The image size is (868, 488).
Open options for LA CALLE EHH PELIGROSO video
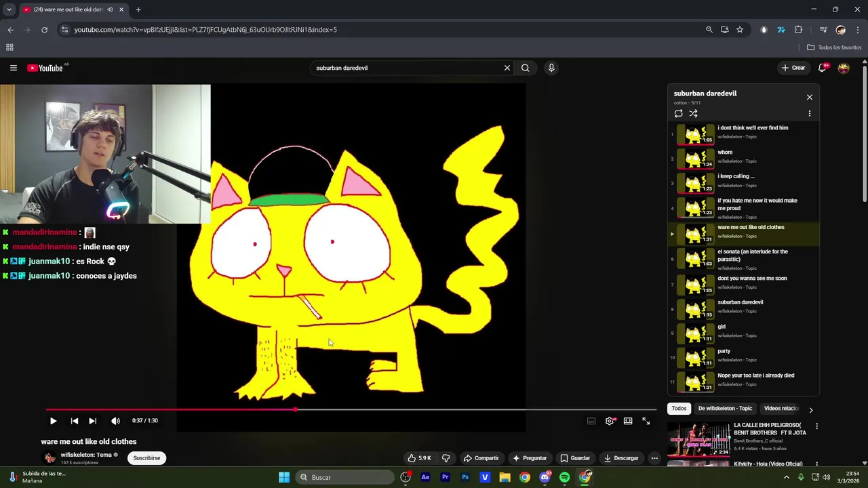tap(816, 426)
